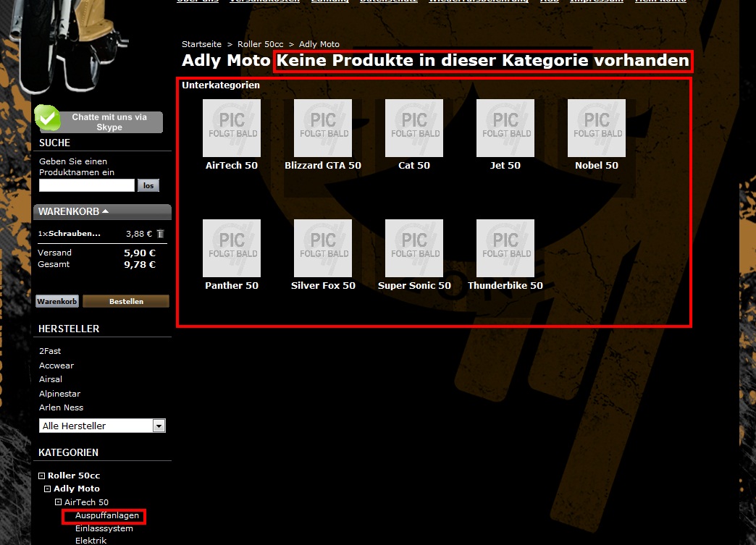Select manufacturer Arlen Ness
This screenshot has width=756, height=545.
(62, 407)
